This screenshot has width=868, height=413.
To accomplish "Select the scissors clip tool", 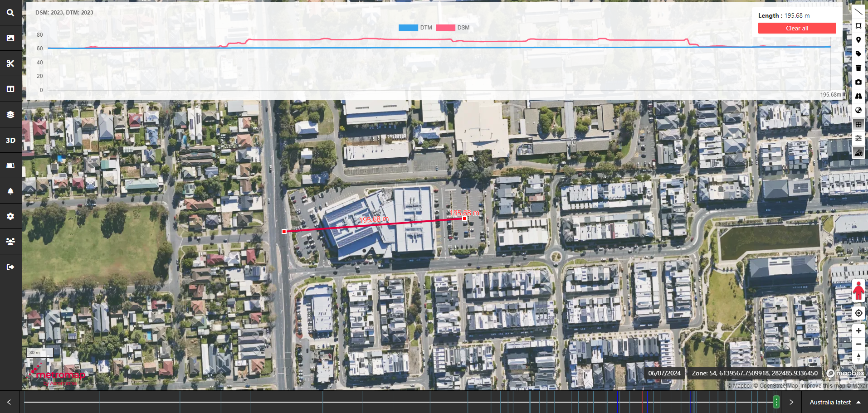I will click(x=10, y=63).
